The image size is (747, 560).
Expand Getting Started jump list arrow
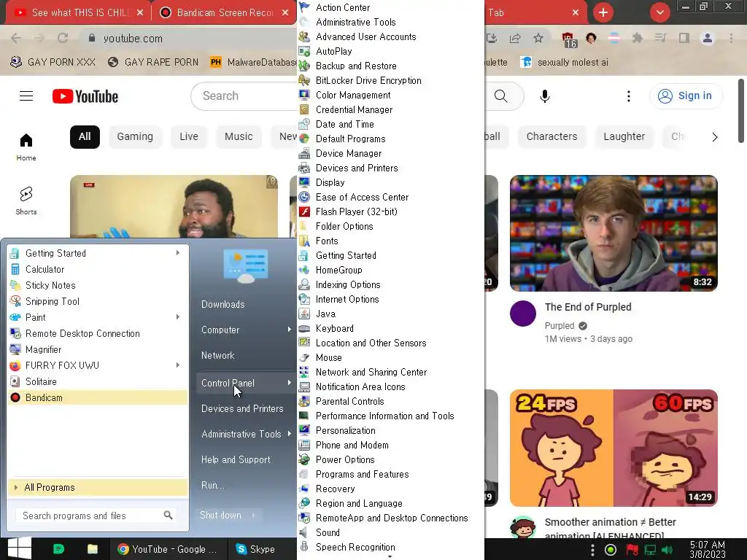point(178,253)
